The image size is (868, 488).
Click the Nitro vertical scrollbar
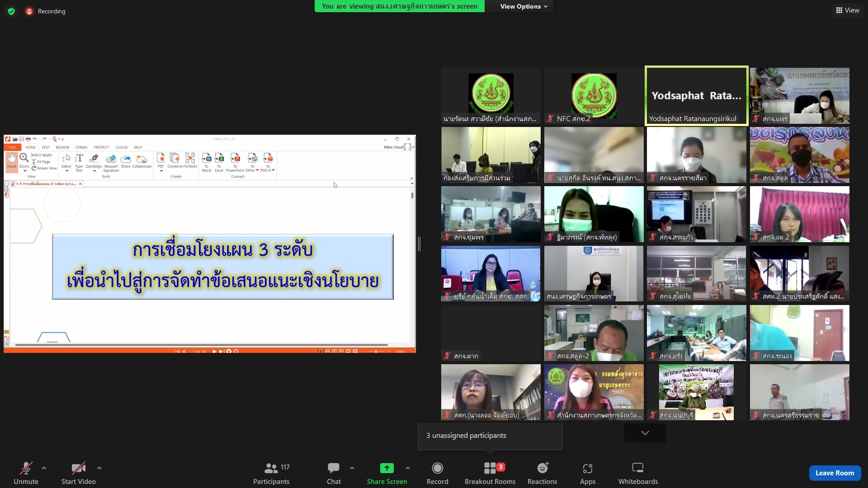coord(412,196)
